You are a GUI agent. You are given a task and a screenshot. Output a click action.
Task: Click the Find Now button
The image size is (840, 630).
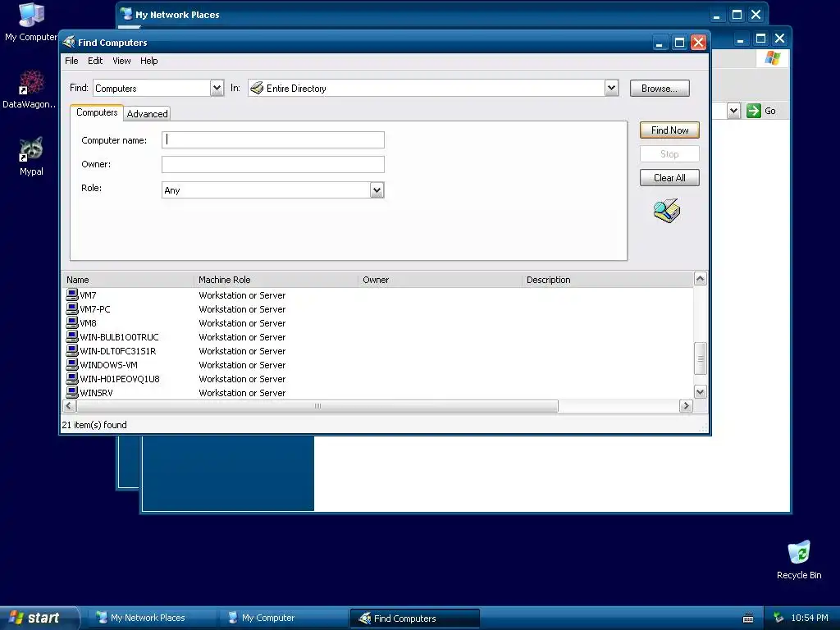pyautogui.click(x=669, y=130)
